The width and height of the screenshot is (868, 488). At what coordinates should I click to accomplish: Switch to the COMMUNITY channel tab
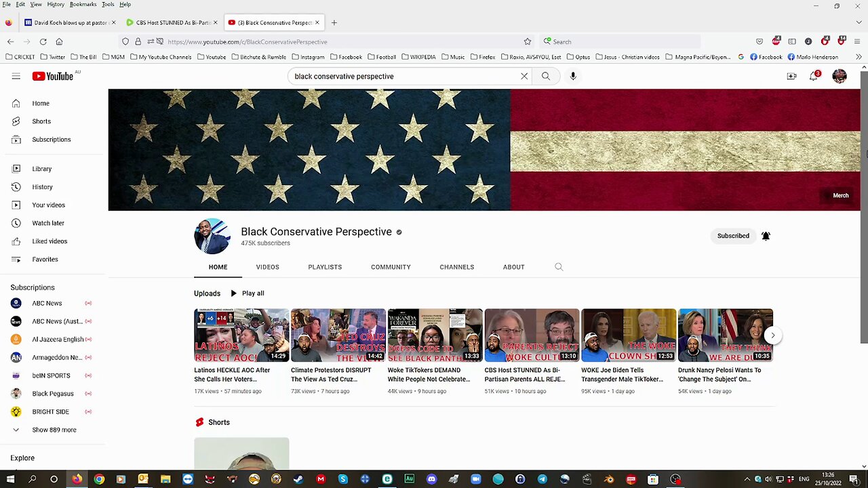391,267
